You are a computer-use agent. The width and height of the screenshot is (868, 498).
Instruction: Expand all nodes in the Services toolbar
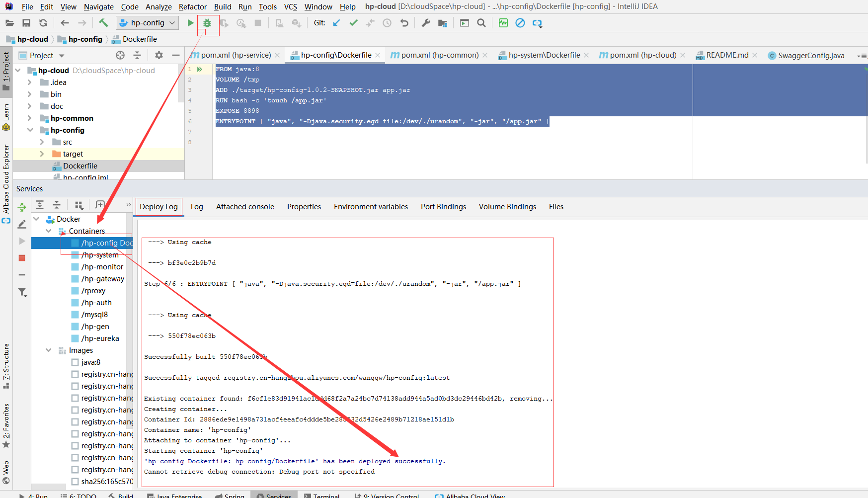[40, 205]
